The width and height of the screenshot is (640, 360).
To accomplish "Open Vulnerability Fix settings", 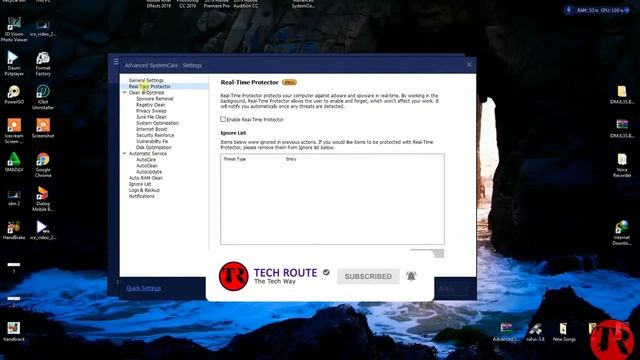I will point(152,141).
